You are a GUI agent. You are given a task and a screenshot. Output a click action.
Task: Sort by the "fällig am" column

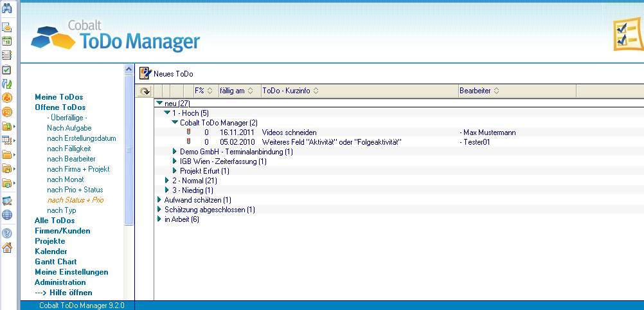(x=236, y=91)
